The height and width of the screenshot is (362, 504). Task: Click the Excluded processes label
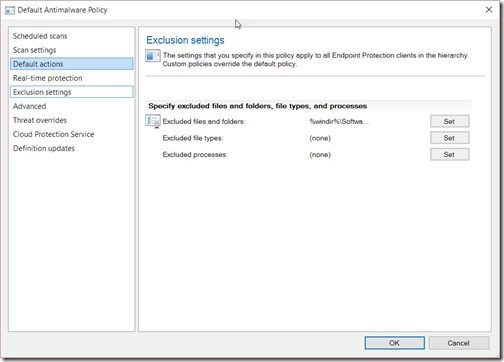tap(195, 155)
